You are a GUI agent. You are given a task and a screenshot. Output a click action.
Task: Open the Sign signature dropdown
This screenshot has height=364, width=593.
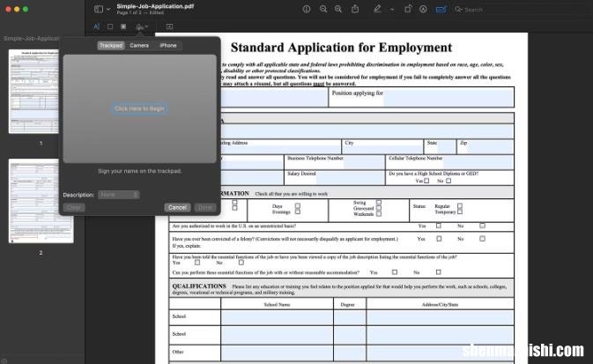pyautogui.click(x=142, y=26)
